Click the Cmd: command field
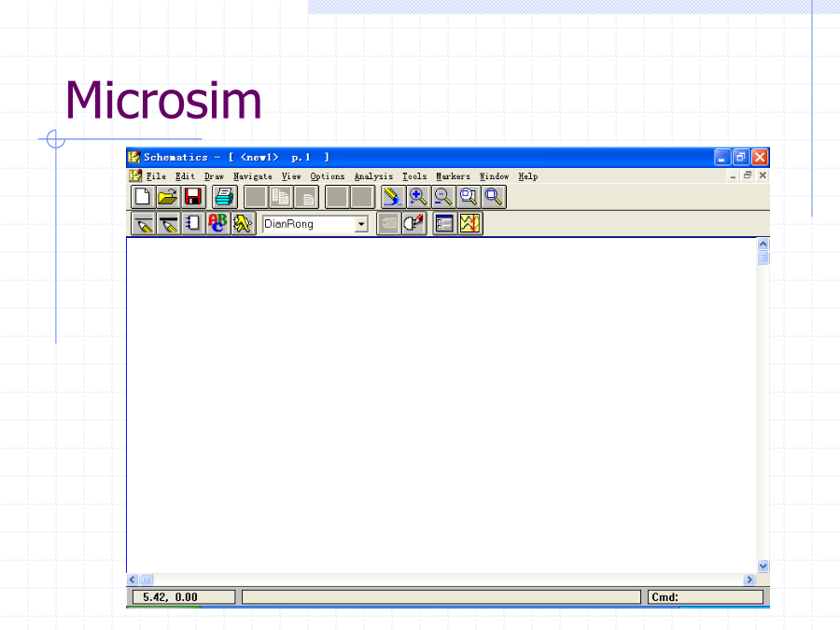The height and width of the screenshot is (630, 840). click(706, 597)
